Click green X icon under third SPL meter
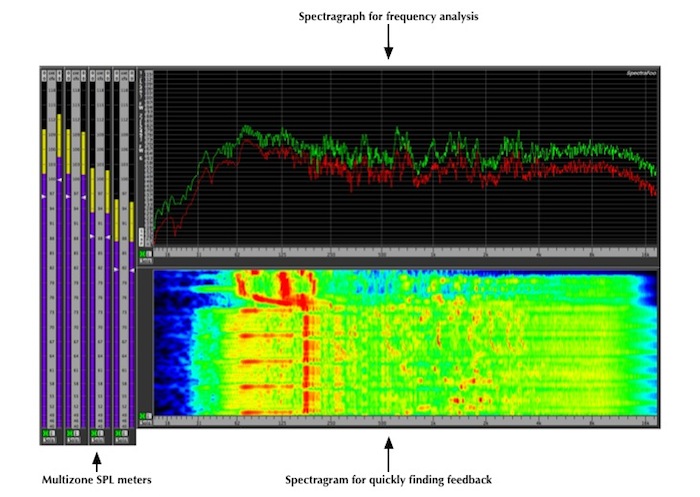The height and width of the screenshot is (497, 700). click(93, 433)
